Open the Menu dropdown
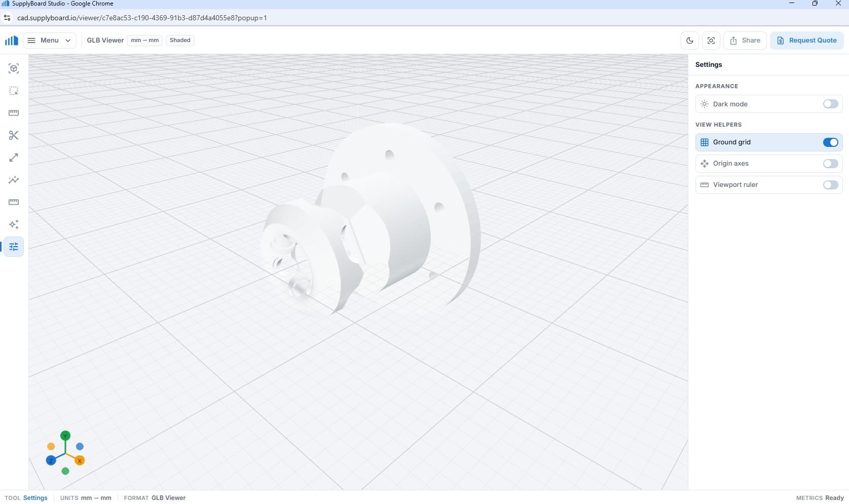 coord(50,41)
